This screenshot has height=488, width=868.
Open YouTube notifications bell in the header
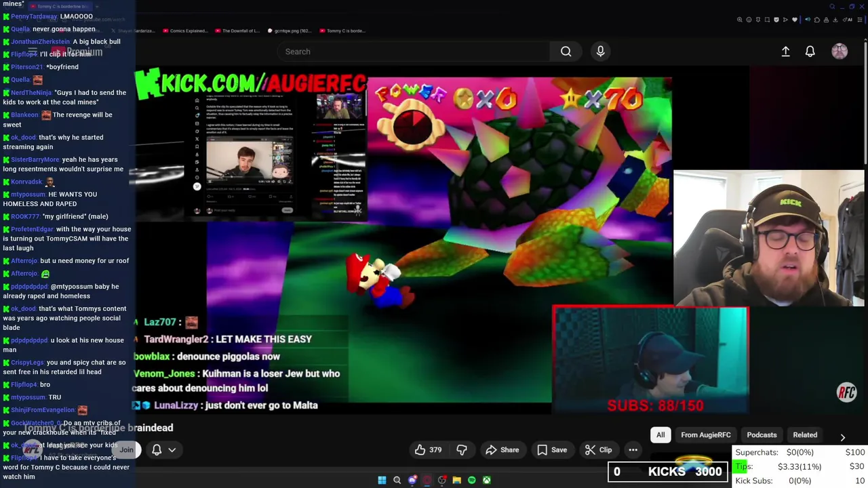(x=810, y=52)
